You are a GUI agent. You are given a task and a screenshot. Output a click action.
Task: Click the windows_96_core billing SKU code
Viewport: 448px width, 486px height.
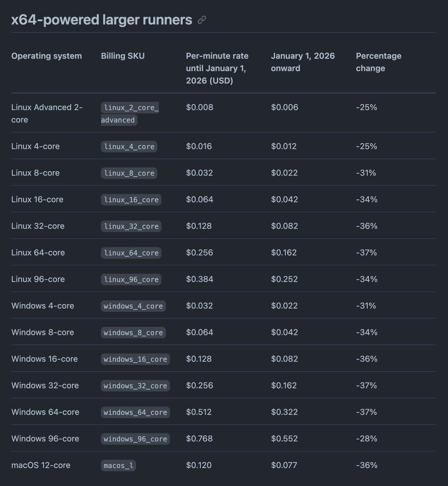[135, 439]
